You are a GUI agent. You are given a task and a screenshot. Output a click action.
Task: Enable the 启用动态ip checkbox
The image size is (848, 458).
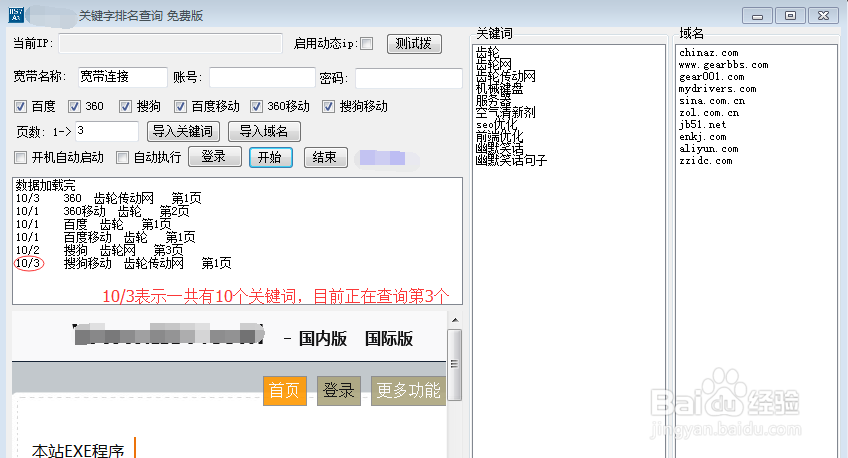tap(367, 44)
